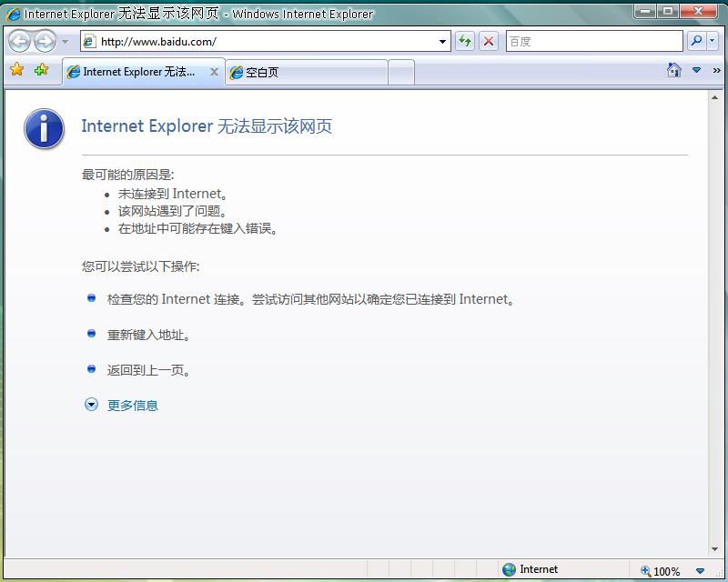Click the 100% zoom level button

point(661,571)
